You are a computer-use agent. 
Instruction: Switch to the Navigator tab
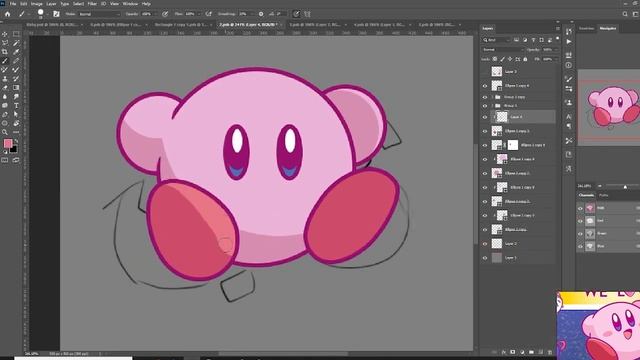tap(607, 29)
